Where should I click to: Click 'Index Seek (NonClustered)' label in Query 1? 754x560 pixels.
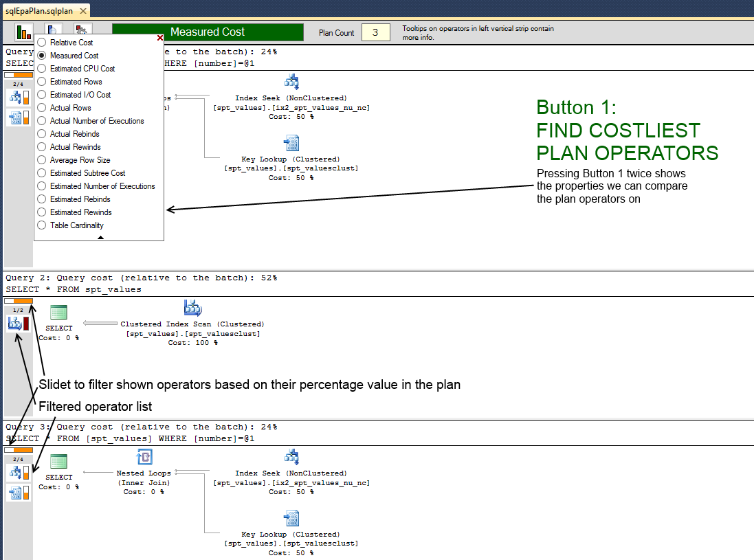pyautogui.click(x=291, y=98)
